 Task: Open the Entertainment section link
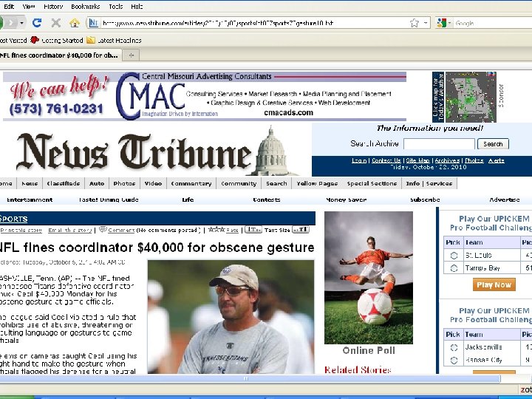tap(30, 199)
